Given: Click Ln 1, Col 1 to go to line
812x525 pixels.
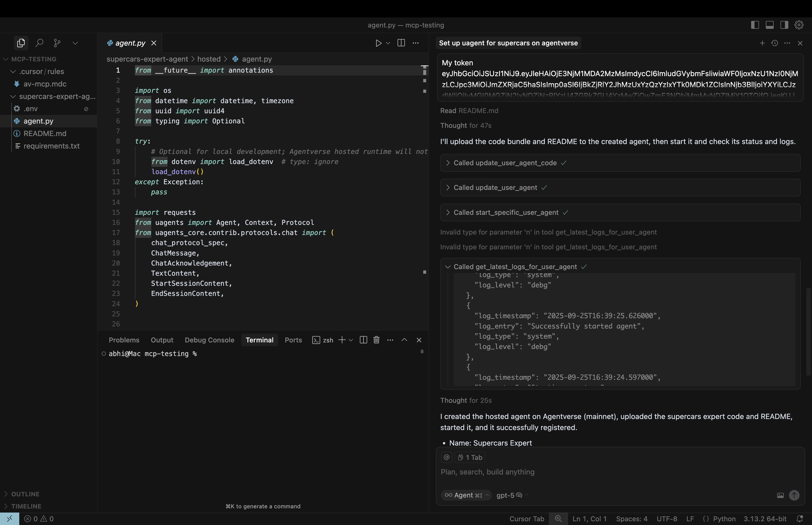Looking at the screenshot, I should click(589, 518).
